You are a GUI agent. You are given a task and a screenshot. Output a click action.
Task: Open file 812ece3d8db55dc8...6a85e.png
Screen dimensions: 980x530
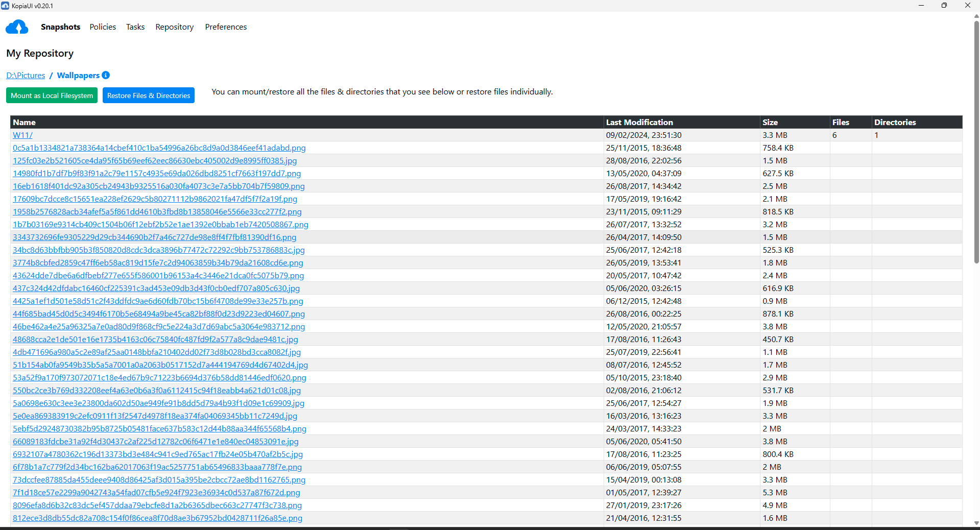(157, 518)
